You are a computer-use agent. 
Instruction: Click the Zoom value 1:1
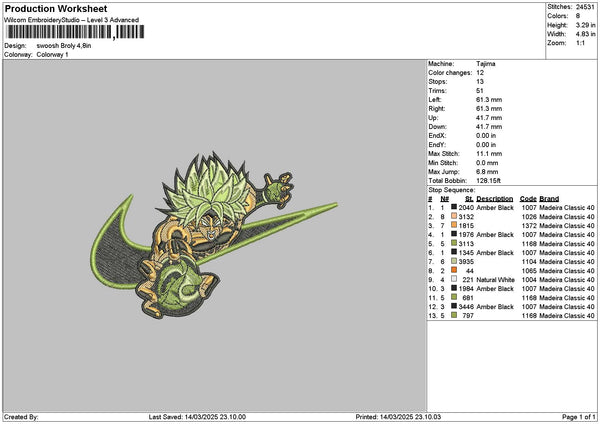580,43
